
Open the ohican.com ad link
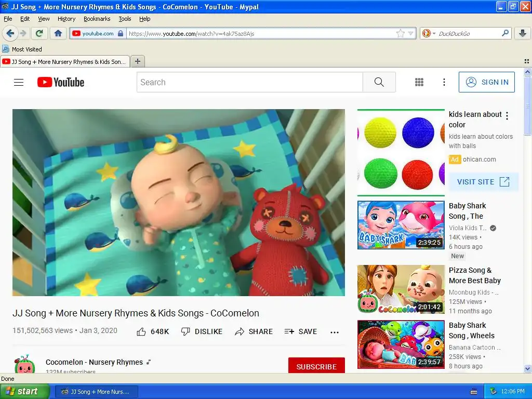479,159
